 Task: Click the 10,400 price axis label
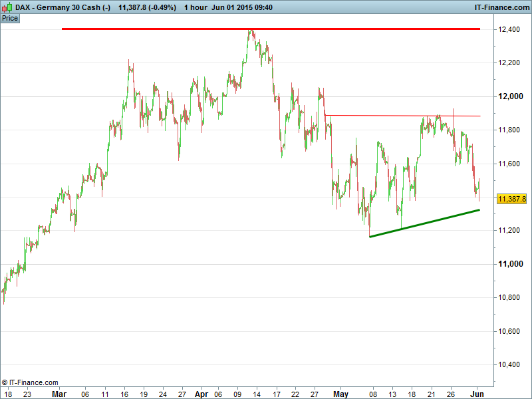[x=511, y=364]
